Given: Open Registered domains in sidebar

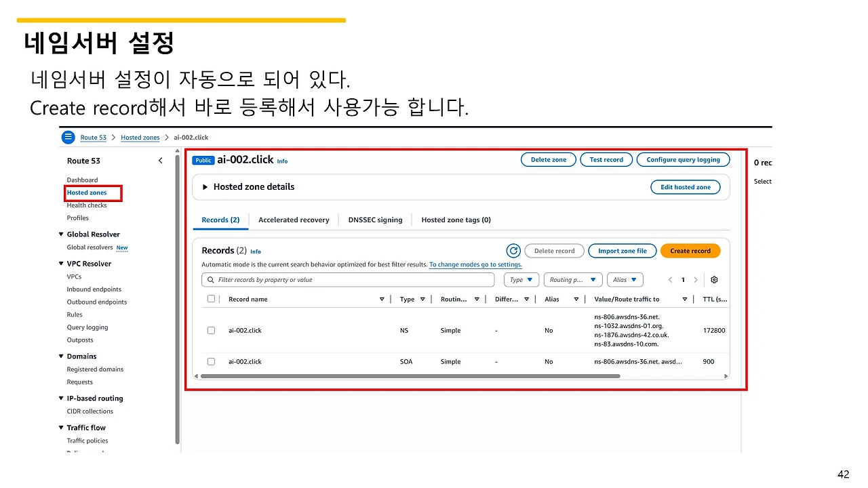Looking at the screenshot, I should (95, 369).
